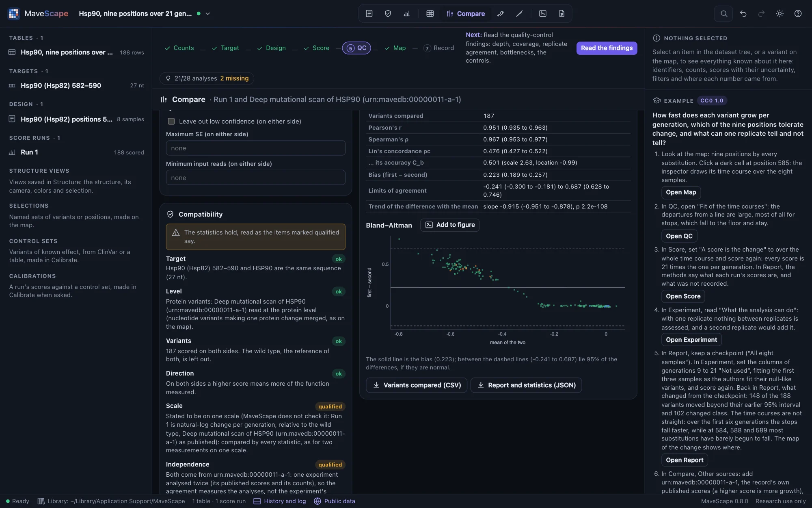The image size is (812, 508).
Task: Click the Minimum input reads field
Action: point(256,178)
